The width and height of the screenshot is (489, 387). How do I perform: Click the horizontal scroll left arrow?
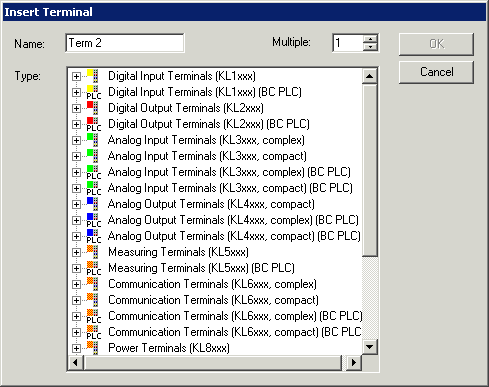click(x=76, y=362)
